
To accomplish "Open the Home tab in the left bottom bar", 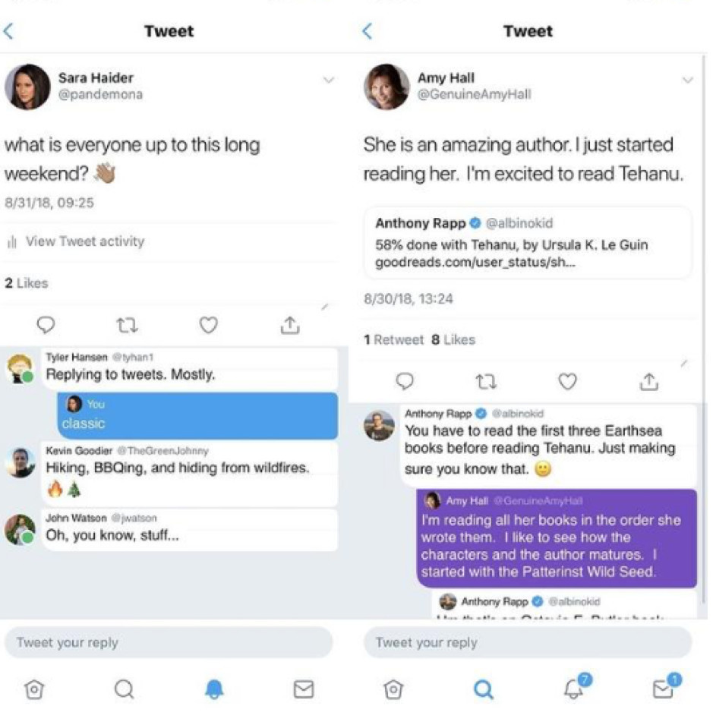I will [34, 689].
